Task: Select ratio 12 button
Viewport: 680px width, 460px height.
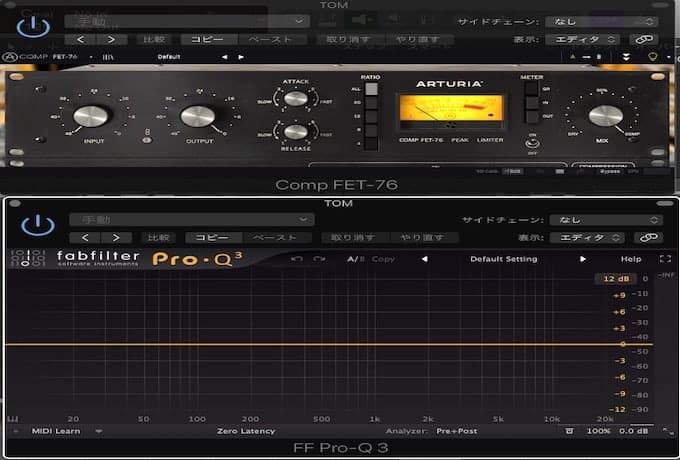Action: click(x=371, y=117)
